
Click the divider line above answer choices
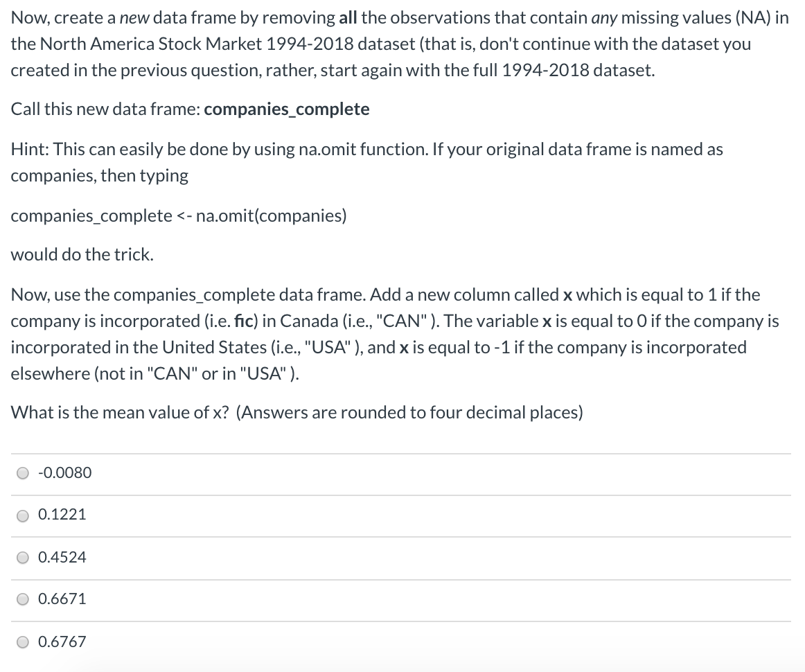click(402, 451)
